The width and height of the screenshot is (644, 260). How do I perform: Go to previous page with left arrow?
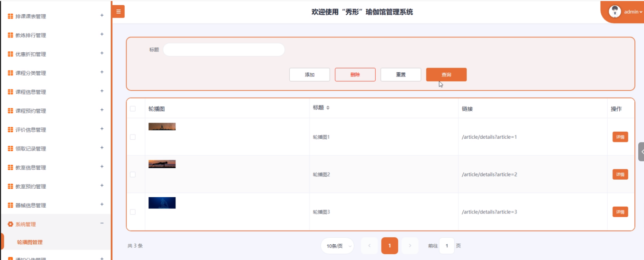point(370,246)
